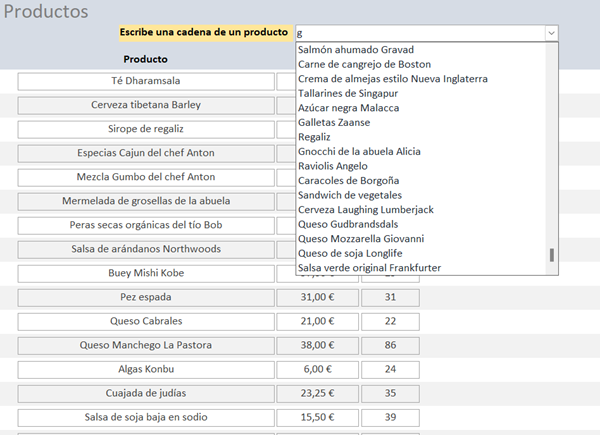Choose Cerveza Laughing Lumberjack option
Screen dimensions: 600x435
pos(366,210)
